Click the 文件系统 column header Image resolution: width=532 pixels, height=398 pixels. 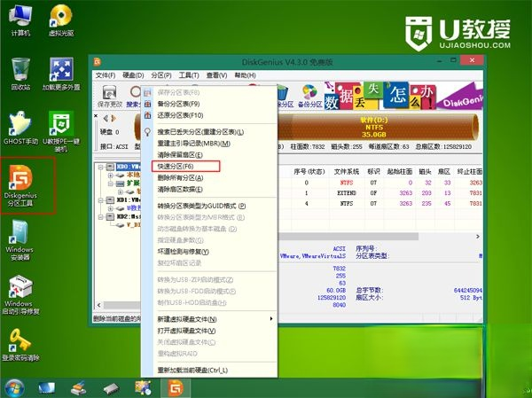[346, 172]
